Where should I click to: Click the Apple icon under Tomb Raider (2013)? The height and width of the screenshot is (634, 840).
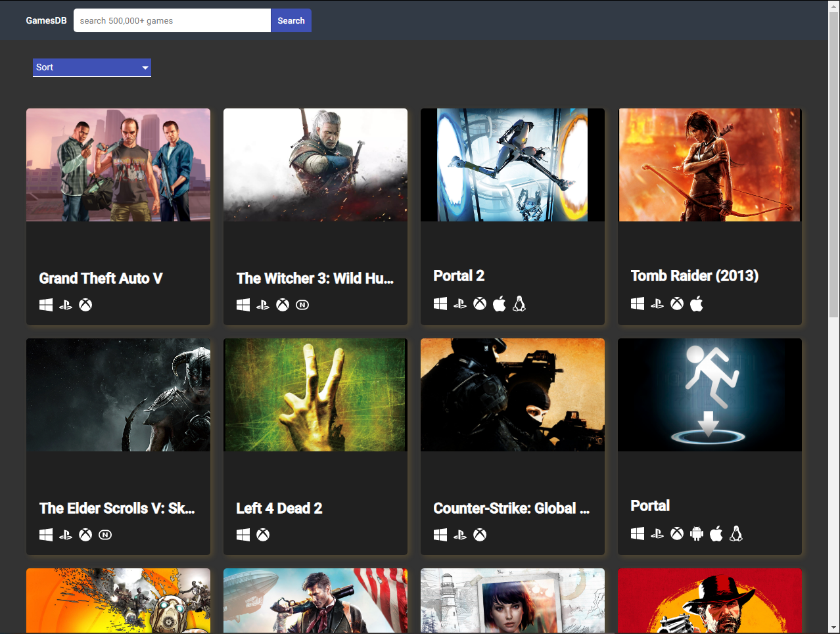click(697, 304)
